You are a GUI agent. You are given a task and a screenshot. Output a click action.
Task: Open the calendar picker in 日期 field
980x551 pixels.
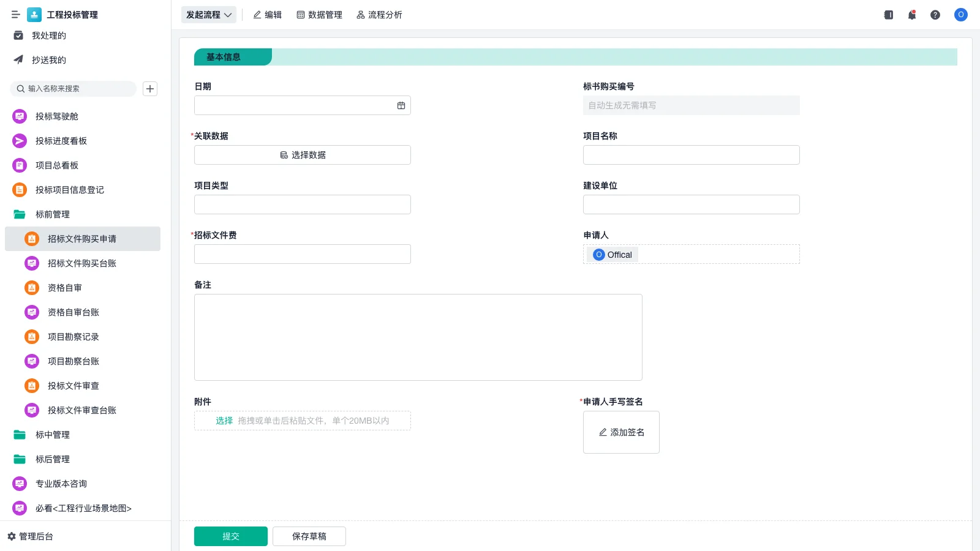click(x=401, y=105)
